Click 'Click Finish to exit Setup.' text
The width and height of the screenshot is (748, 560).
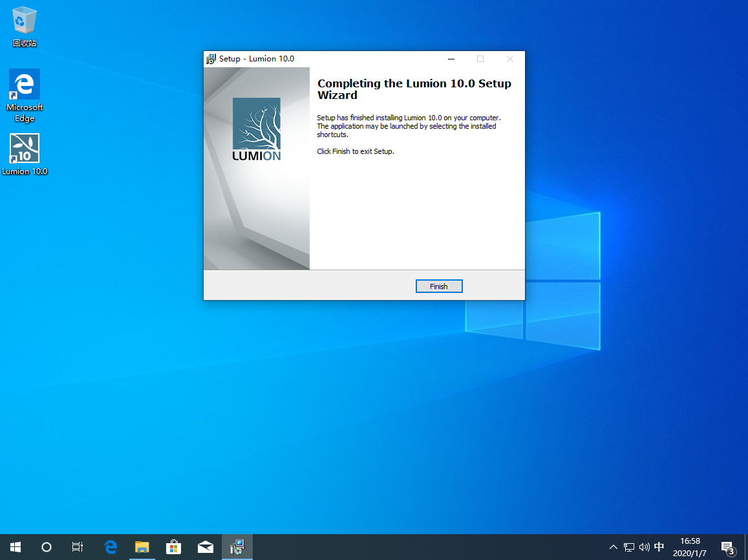coord(356,151)
